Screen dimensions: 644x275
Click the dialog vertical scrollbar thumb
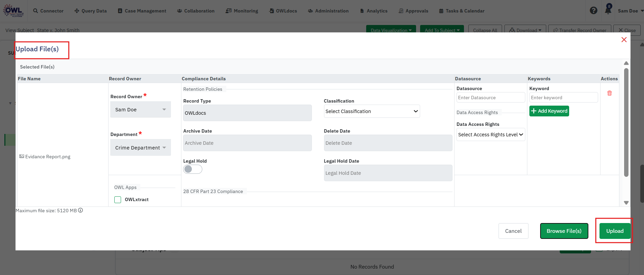626,122
